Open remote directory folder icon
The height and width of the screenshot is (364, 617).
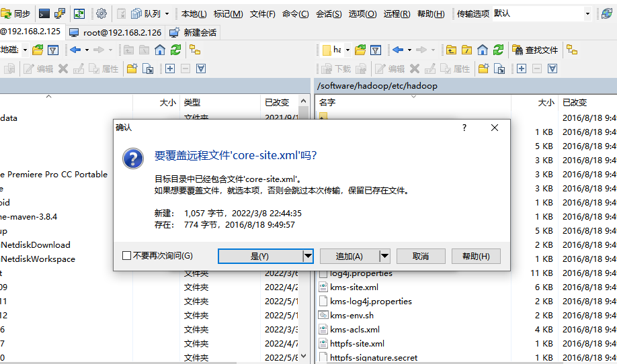(360, 50)
